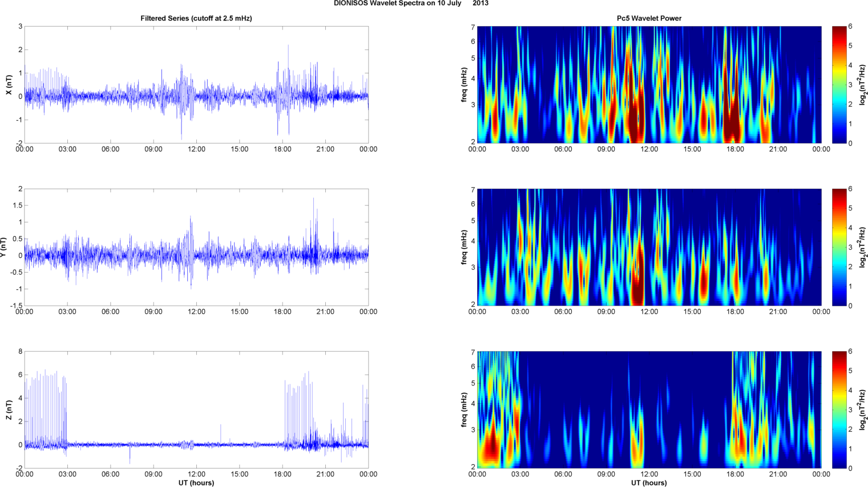The width and height of the screenshot is (868, 487).
Task: Click the log2(nT²/Hz) label of Y colorbar
Action: pyautogui.click(x=863, y=247)
